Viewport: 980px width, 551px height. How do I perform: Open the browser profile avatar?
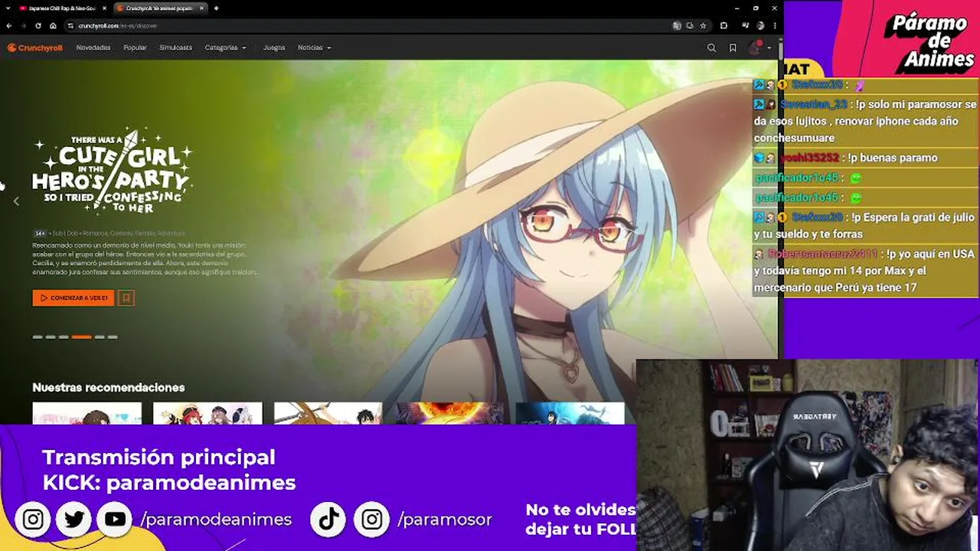click(760, 25)
